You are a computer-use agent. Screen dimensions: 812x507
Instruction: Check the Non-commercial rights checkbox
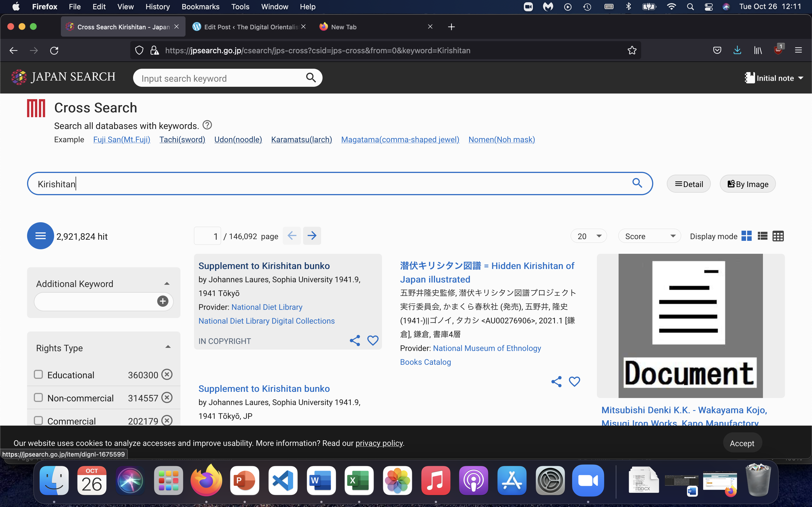(39, 398)
